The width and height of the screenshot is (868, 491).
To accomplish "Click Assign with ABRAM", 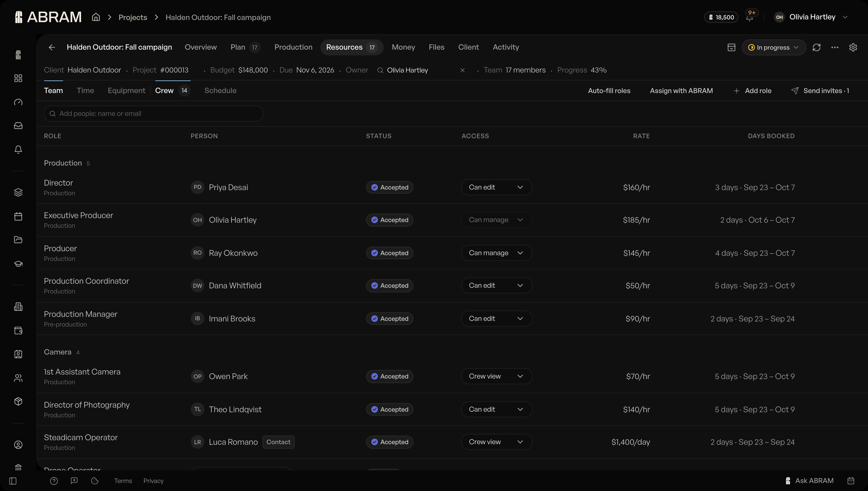I will (681, 91).
